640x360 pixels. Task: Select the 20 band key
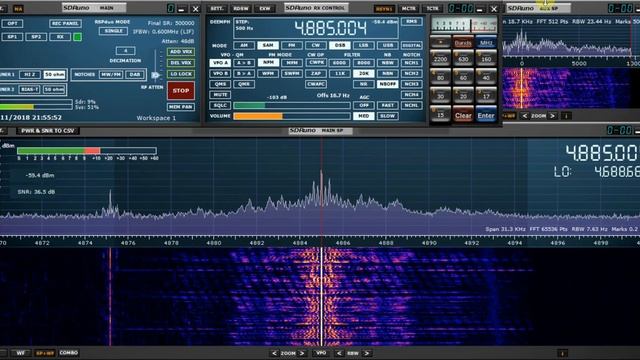(463, 96)
